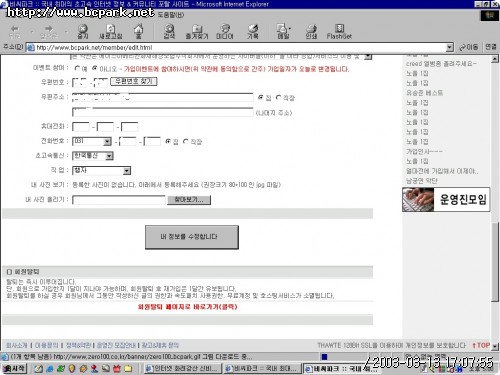This screenshot has width=500, height=375.
Task: Open the Media (미디어) toolbar icon
Action: pyautogui.click(x=225, y=31)
